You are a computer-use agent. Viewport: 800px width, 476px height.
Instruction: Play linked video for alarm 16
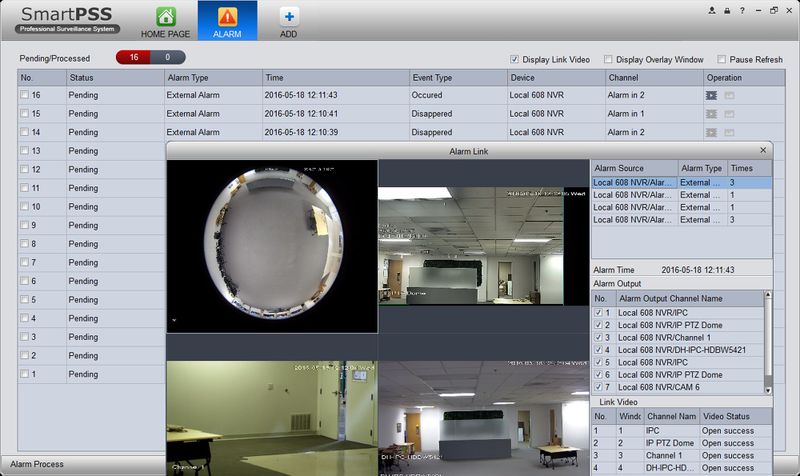click(711, 95)
